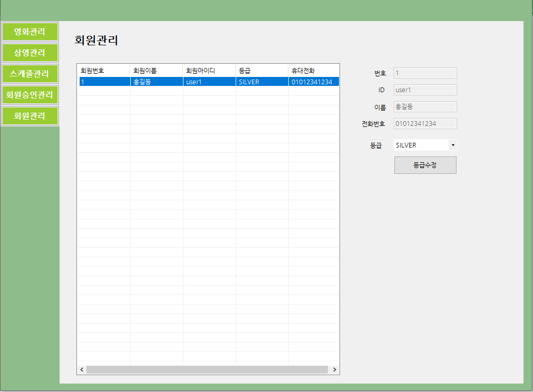533x392 pixels.
Task: Open the 영화관리 section
Action: (30, 32)
